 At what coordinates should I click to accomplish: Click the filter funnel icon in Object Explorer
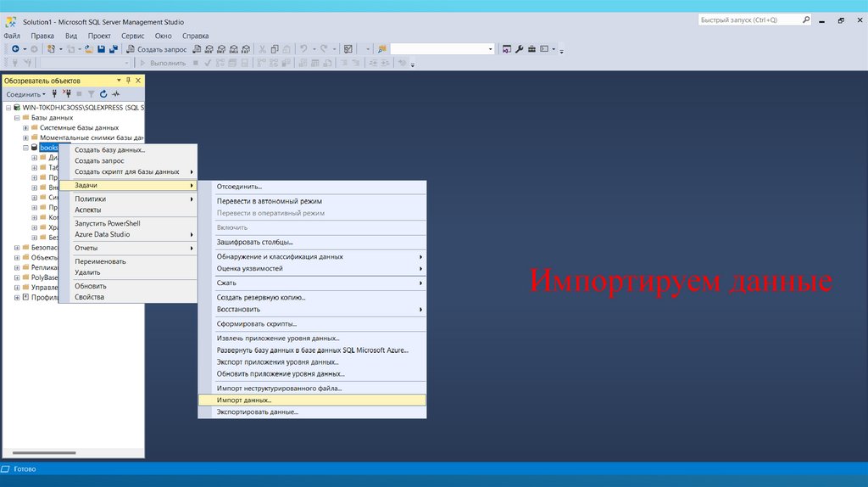[92, 94]
